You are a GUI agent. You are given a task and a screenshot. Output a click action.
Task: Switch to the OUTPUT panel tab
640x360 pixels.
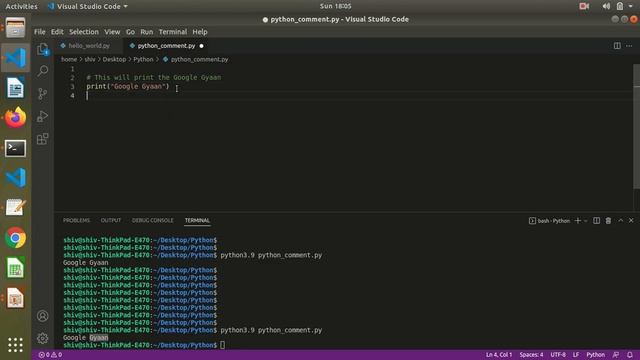pos(111,220)
